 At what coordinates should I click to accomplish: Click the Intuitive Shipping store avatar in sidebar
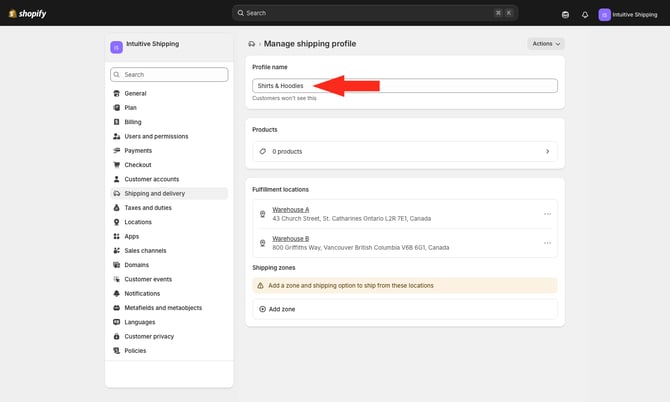[116, 47]
